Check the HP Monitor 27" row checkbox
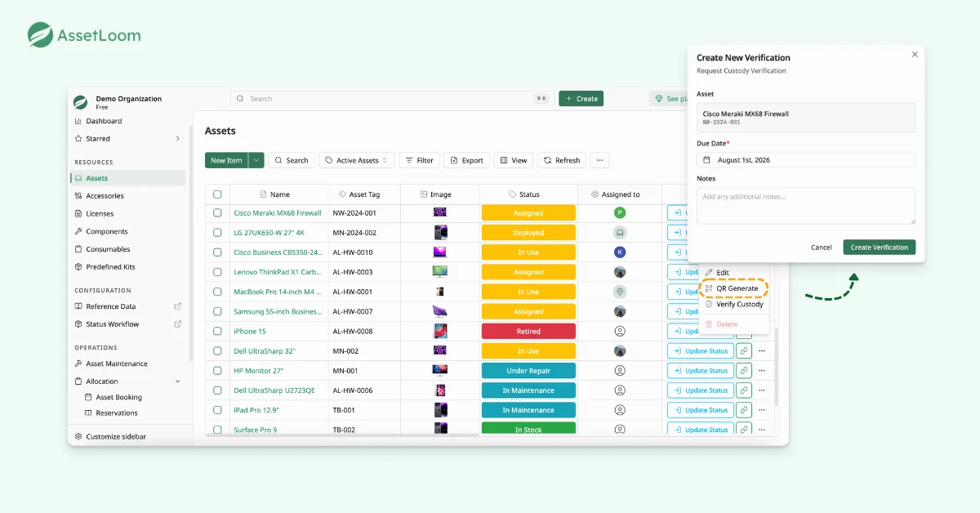 217,371
